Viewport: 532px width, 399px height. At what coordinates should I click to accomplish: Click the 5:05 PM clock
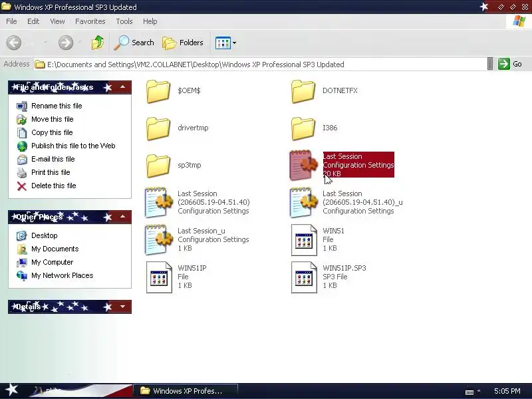pyautogui.click(x=507, y=391)
